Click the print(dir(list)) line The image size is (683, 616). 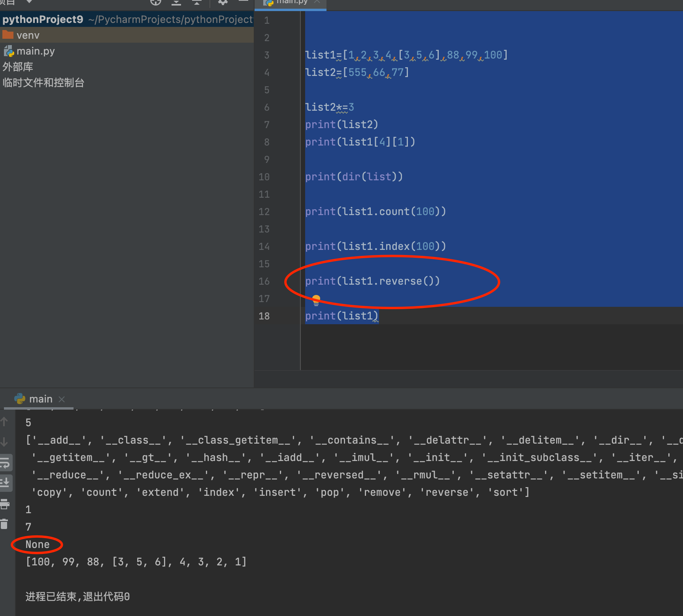(x=354, y=177)
